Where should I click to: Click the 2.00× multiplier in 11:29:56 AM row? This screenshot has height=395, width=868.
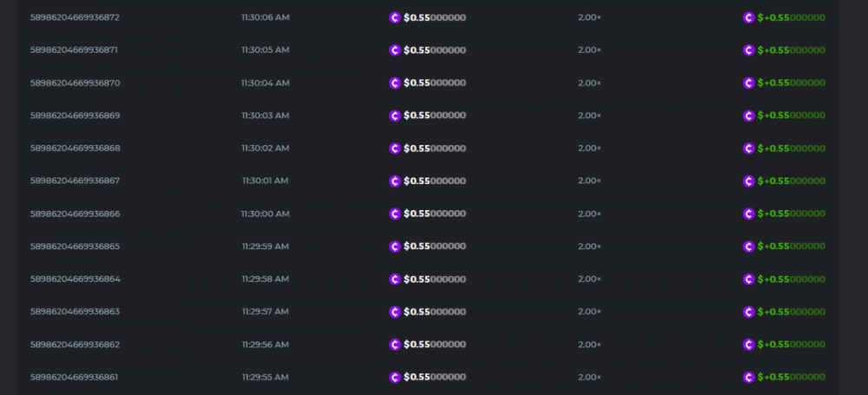pyautogui.click(x=589, y=345)
